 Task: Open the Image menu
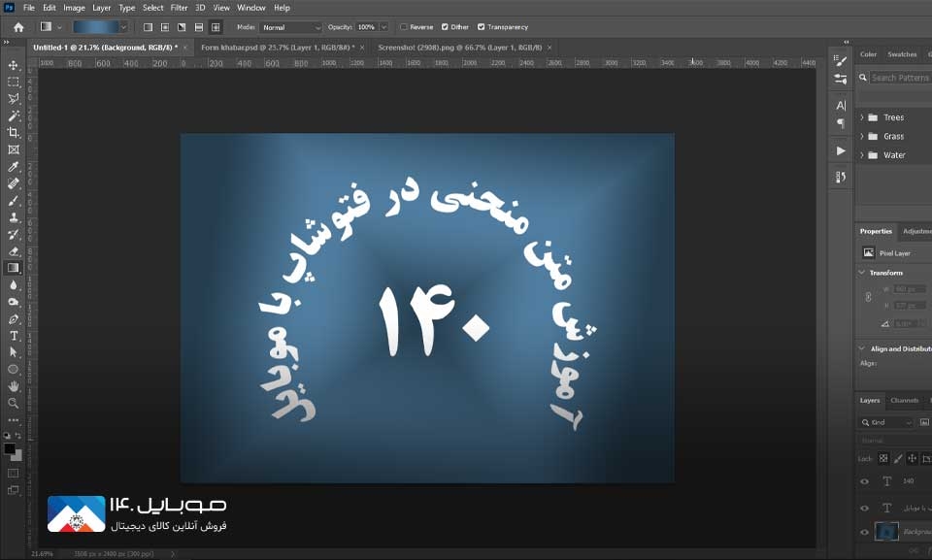(x=74, y=8)
